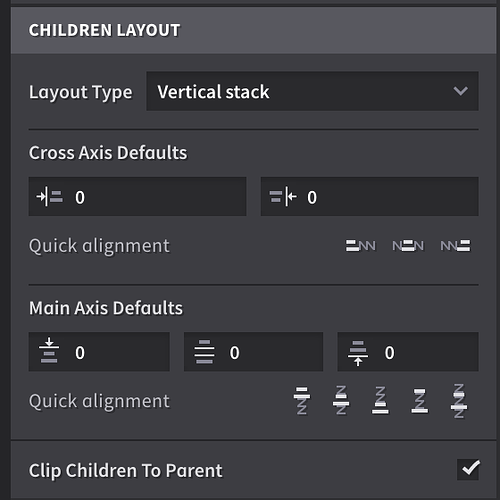Image resolution: width=500 pixels, height=500 pixels.
Task: Edit the main axis bottom padding field
Action: pyautogui.click(x=408, y=352)
